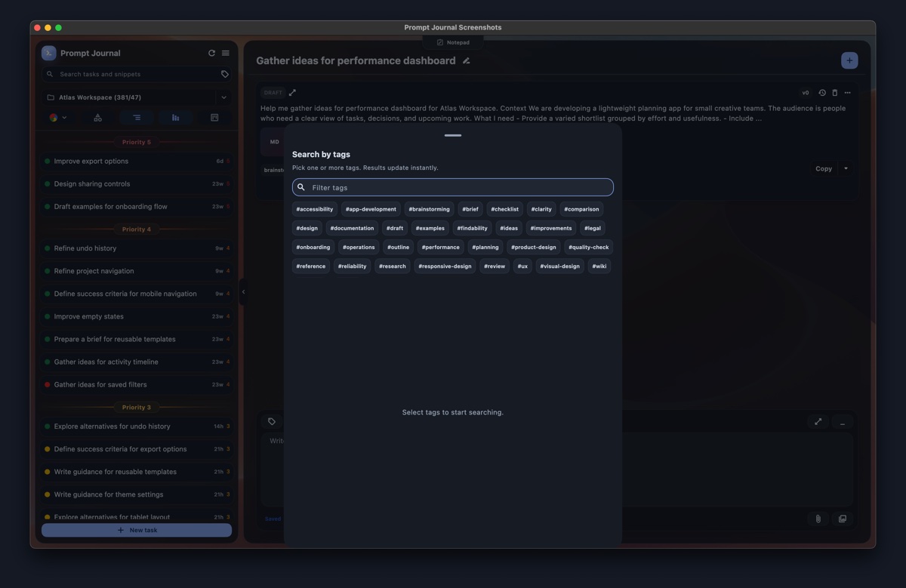
Task: Select the bar chart priority view icon
Action: pyautogui.click(x=175, y=118)
